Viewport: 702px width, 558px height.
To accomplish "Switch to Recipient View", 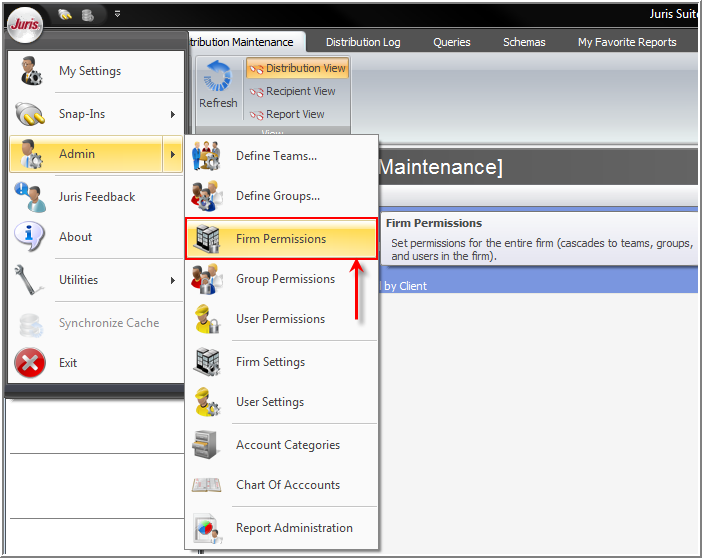I will click(292, 91).
